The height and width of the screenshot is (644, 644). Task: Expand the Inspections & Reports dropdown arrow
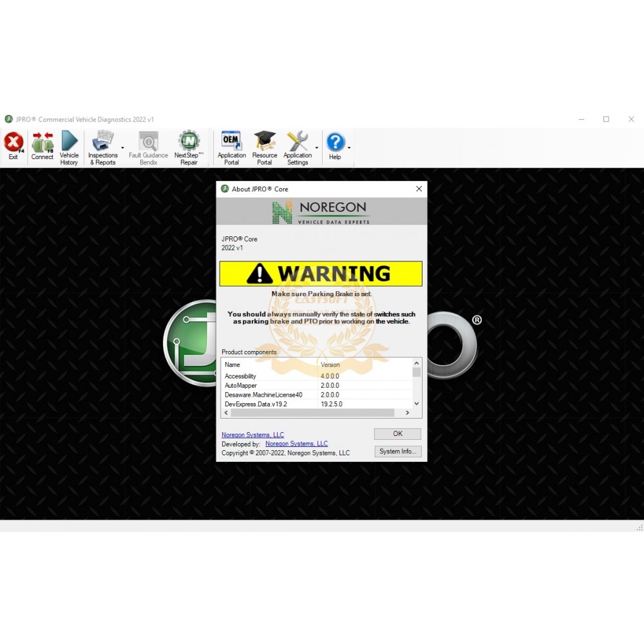click(122, 148)
